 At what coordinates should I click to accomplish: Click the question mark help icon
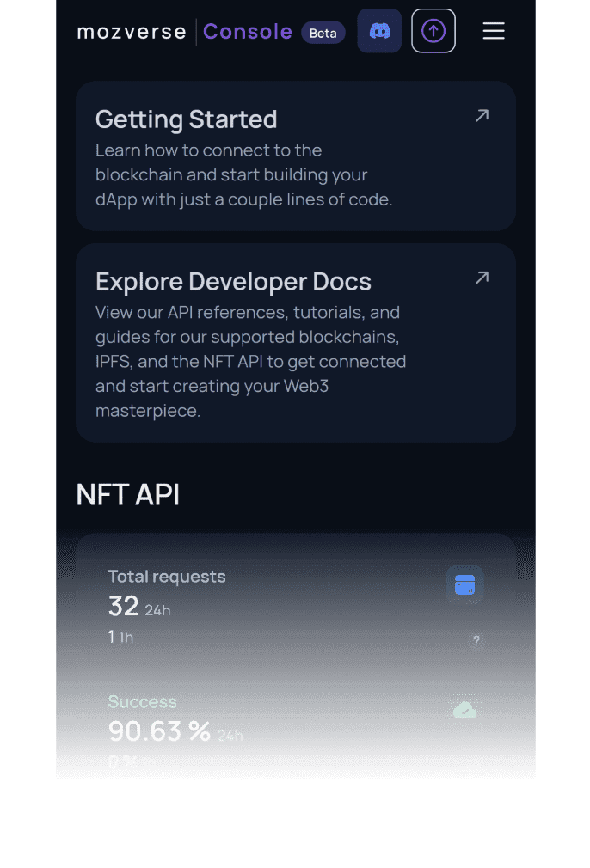tap(476, 640)
